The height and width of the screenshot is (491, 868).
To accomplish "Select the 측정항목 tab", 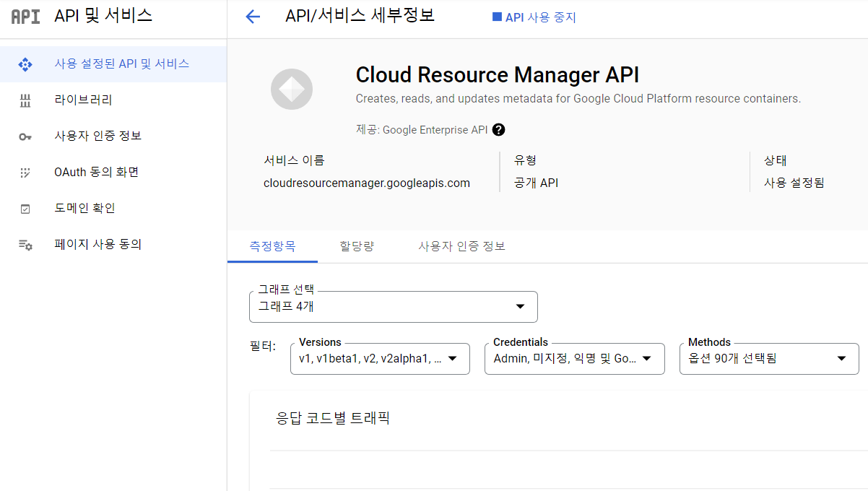I will click(x=272, y=246).
